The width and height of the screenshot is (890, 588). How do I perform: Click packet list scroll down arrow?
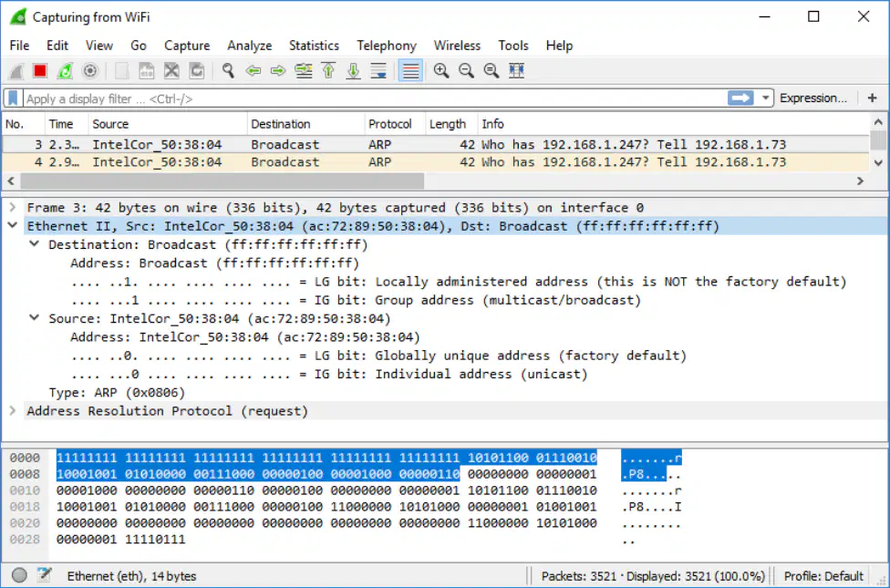[878, 163]
